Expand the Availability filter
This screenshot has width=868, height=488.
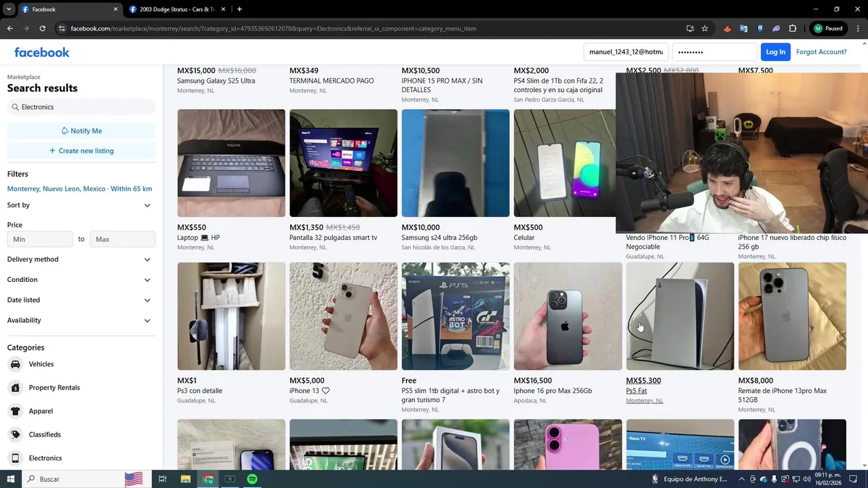pyautogui.click(x=81, y=321)
